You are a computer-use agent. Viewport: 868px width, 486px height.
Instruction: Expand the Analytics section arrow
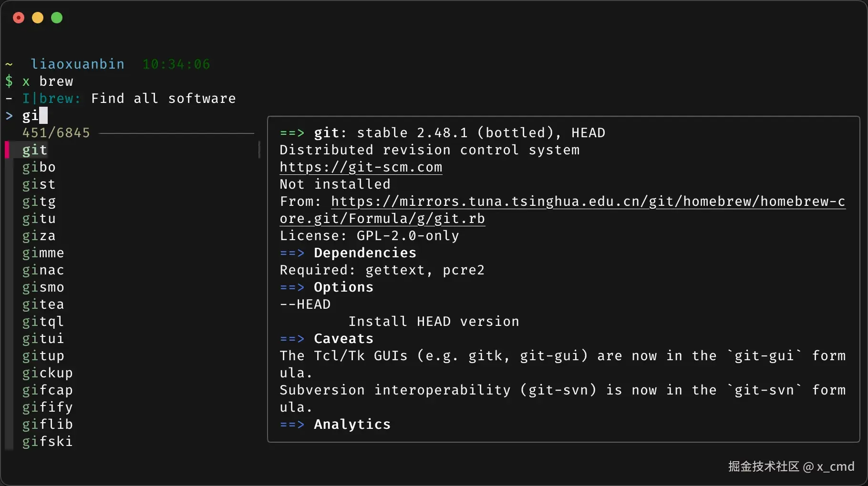[x=292, y=425]
